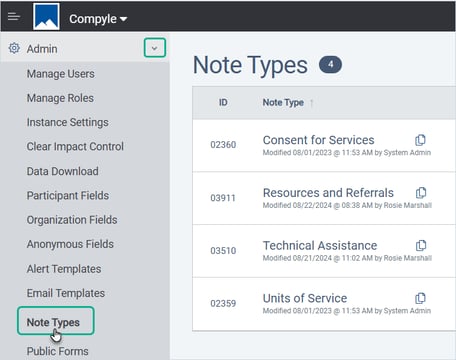Click the ID column header
This screenshot has width=456, height=360.
tap(223, 102)
